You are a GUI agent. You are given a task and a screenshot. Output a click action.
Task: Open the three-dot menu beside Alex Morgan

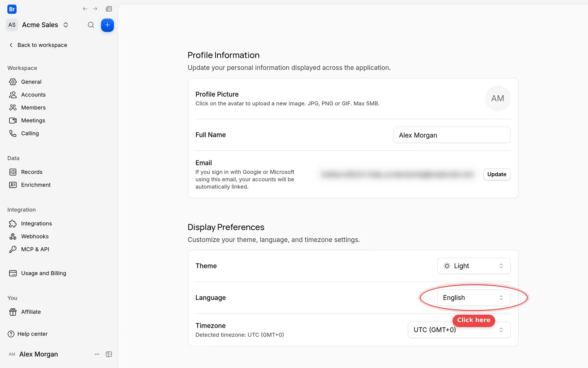click(x=97, y=354)
